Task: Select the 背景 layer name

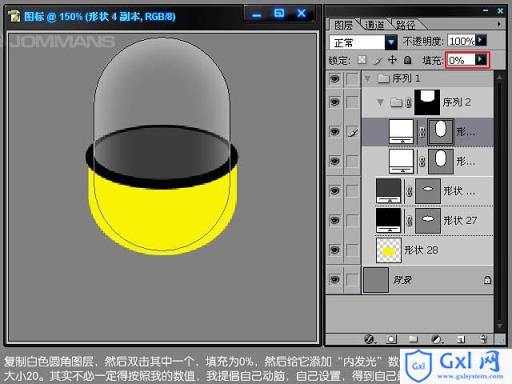Action: coord(403,280)
